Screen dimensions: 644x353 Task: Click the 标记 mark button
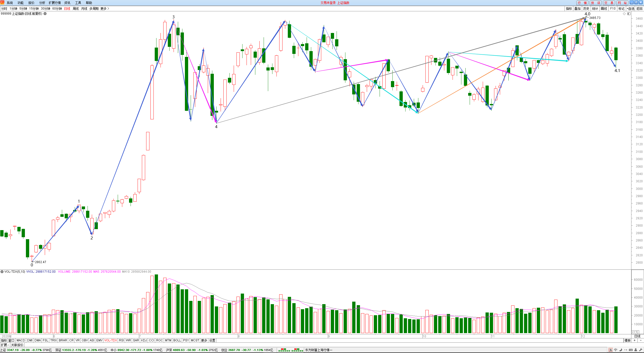(x=621, y=9)
